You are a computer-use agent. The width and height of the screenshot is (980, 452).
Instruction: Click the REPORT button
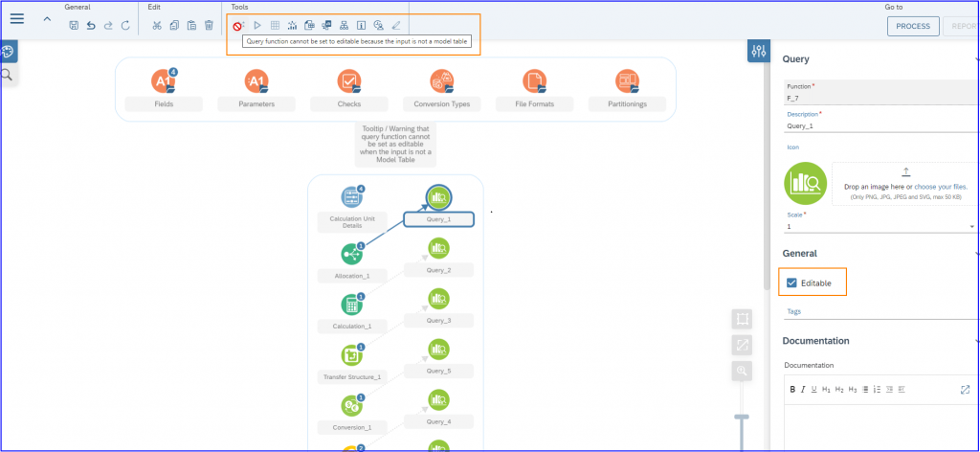coord(961,26)
